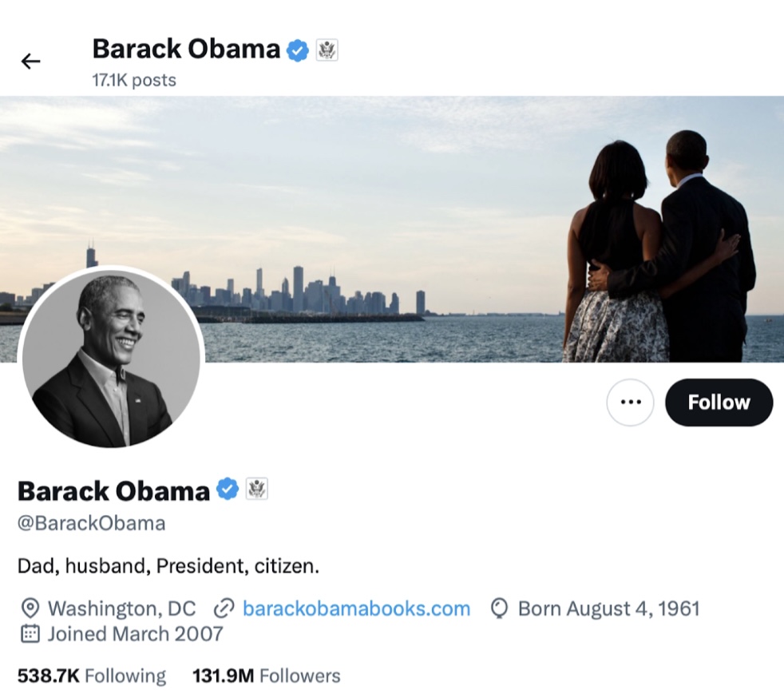Open the circular profile photo
The image size is (784, 694).
coord(111,357)
